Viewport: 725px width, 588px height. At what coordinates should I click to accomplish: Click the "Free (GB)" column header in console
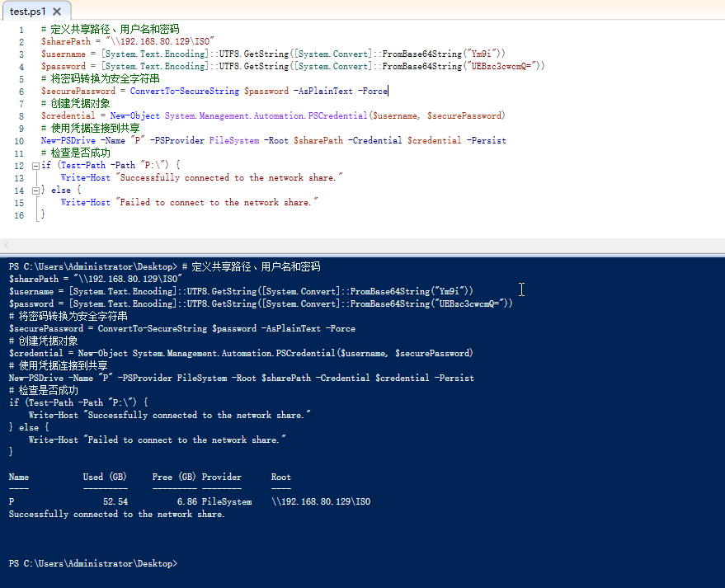coord(174,477)
